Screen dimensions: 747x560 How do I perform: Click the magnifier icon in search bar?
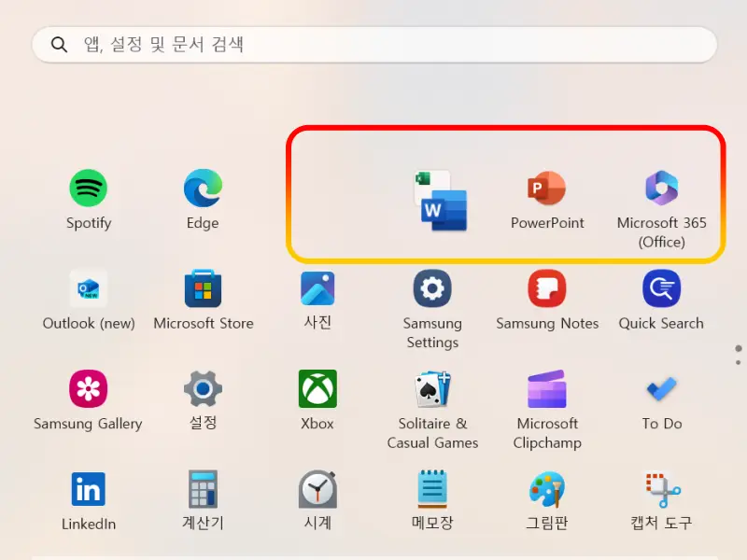pyautogui.click(x=59, y=45)
